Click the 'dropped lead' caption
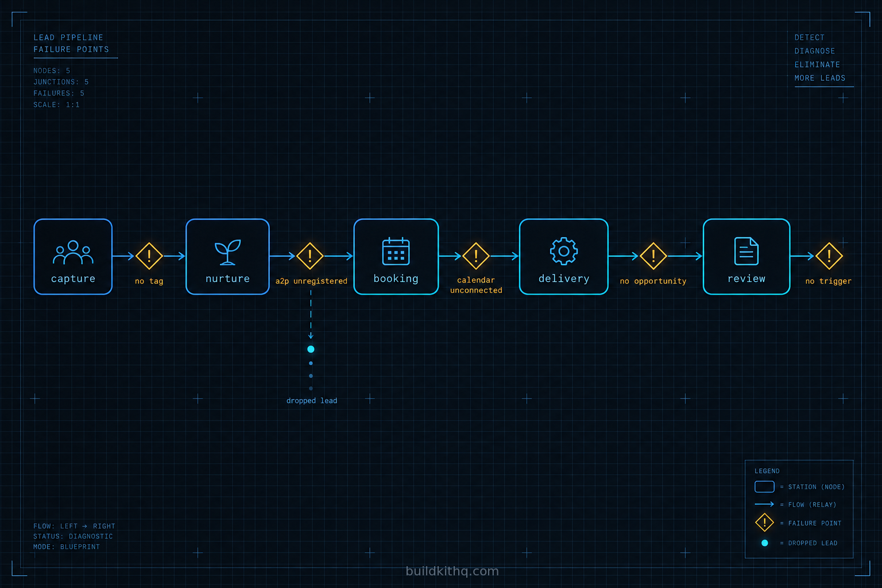Viewport: 882px width, 588px height. (x=312, y=401)
